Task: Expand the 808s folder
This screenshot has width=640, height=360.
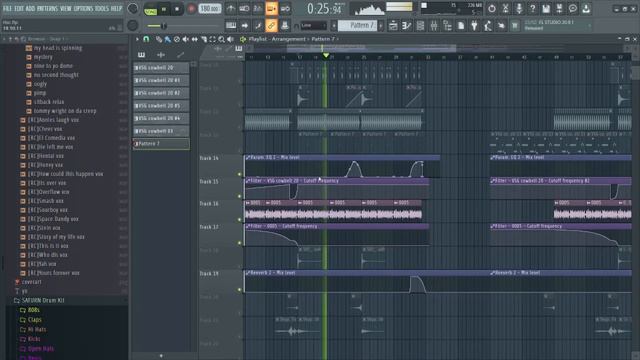Action: point(34,310)
